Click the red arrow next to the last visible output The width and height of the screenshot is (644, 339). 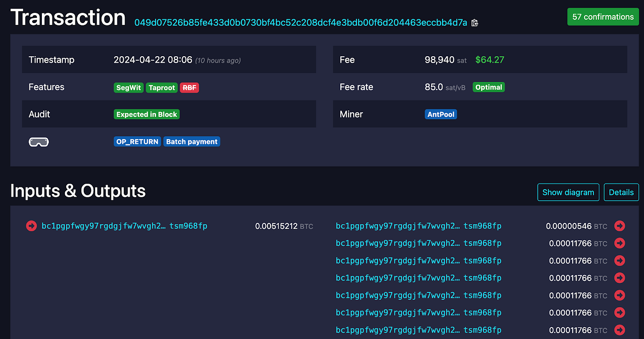coord(620,330)
